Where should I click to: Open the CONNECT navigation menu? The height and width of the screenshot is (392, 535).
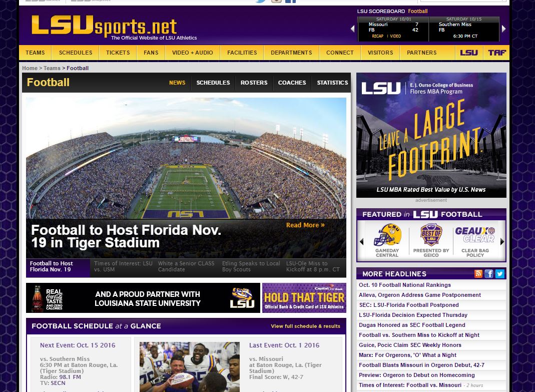point(340,53)
